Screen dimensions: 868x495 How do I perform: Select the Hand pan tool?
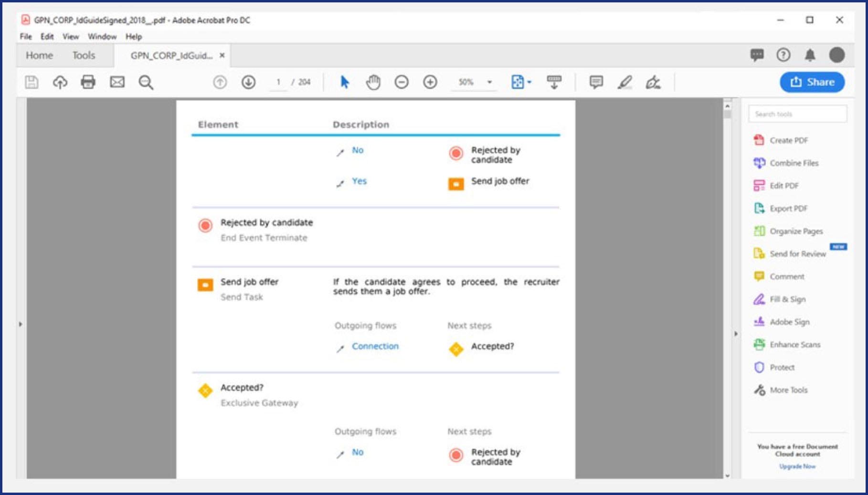coord(373,82)
